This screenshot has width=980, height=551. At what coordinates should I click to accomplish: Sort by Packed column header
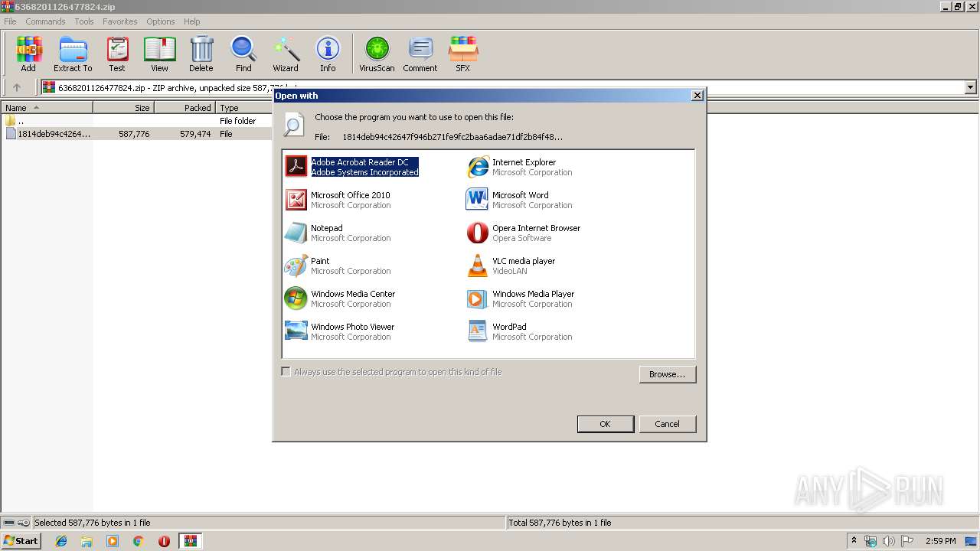(x=185, y=108)
